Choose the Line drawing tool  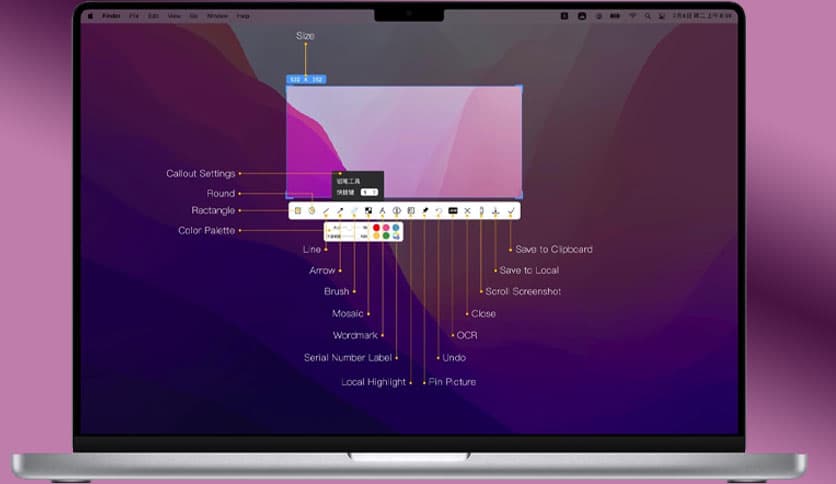click(326, 211)
